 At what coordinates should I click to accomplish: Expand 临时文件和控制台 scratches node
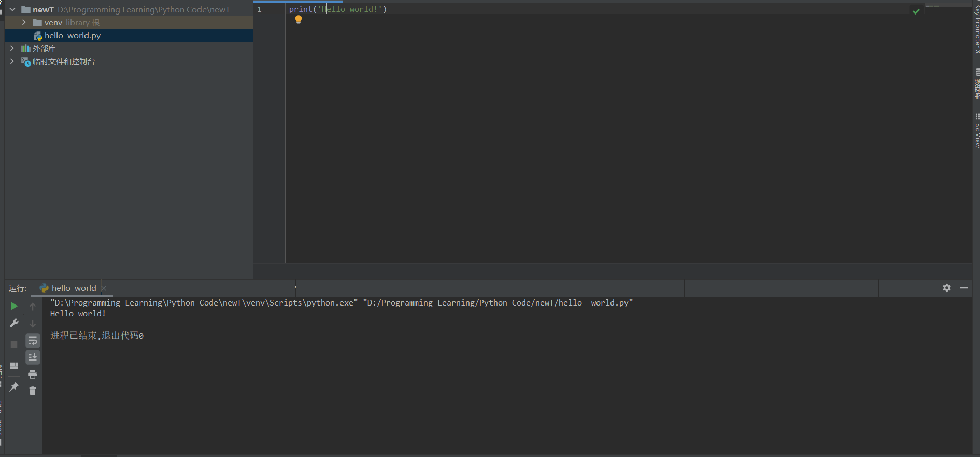[x=12, y=61]
